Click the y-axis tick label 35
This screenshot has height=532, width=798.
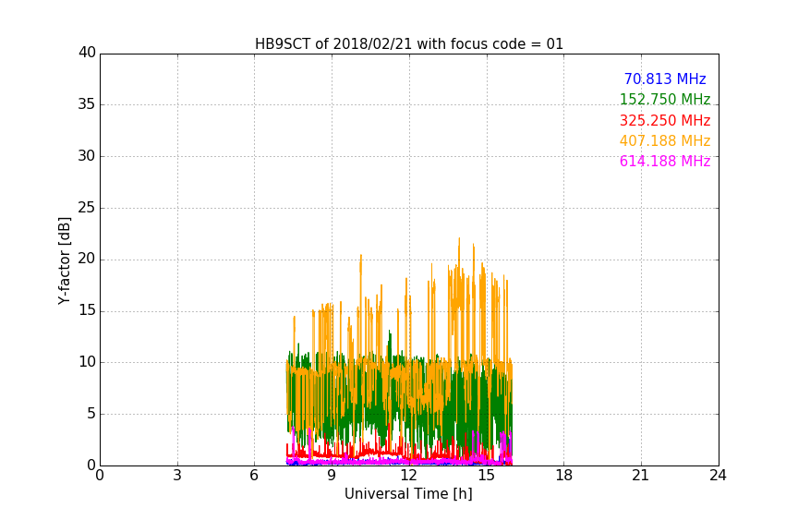pyautogui.click(x=87, y=104)
